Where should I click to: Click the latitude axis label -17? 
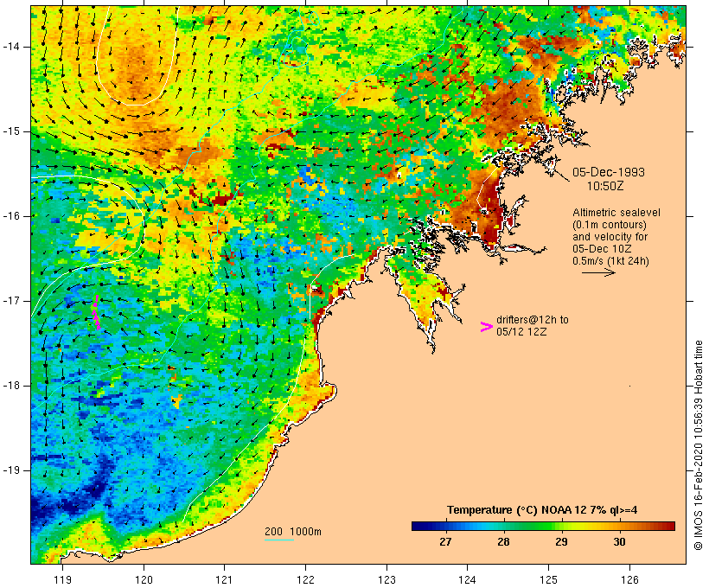(x=10, y=301)
